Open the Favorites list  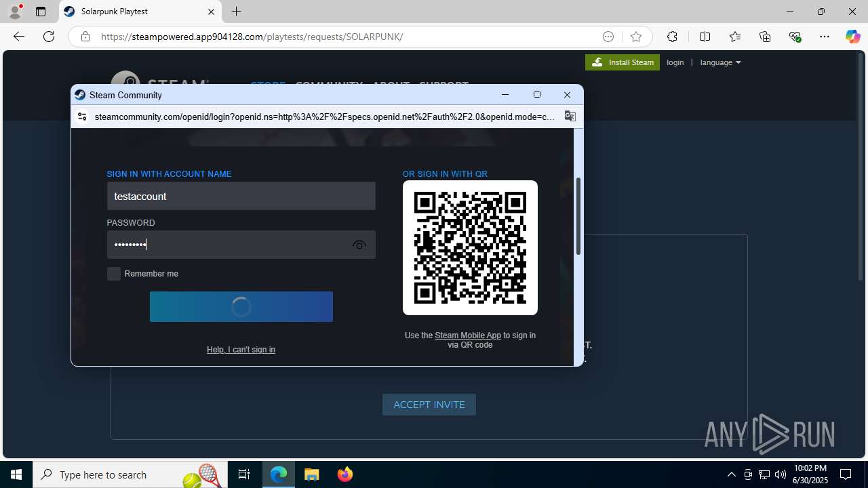tap(735, 37)
